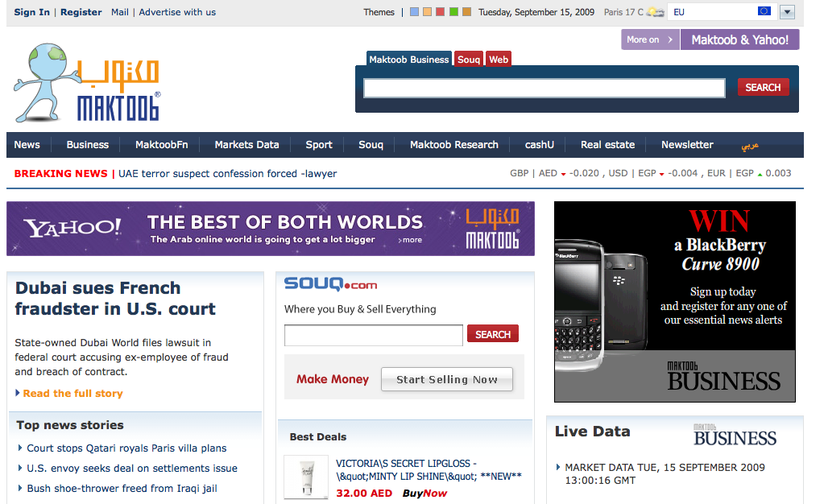Open the MaktoobFn menu item
Image resolution: width=824 pixels, height=504 pixels.
pos(161,145)
